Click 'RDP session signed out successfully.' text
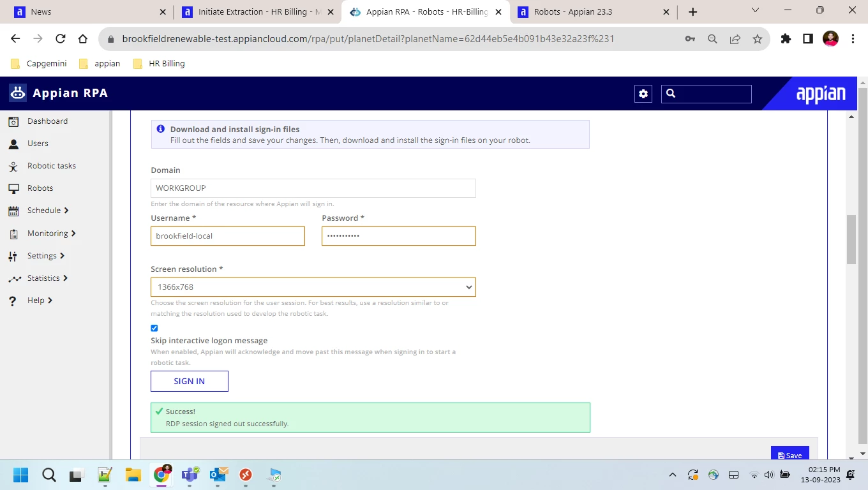 pos(227,424)
